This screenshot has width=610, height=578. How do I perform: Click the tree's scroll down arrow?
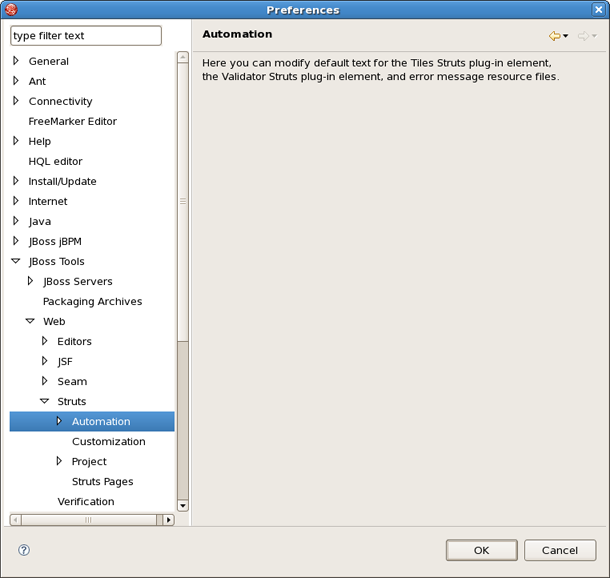tap(183, 506)
